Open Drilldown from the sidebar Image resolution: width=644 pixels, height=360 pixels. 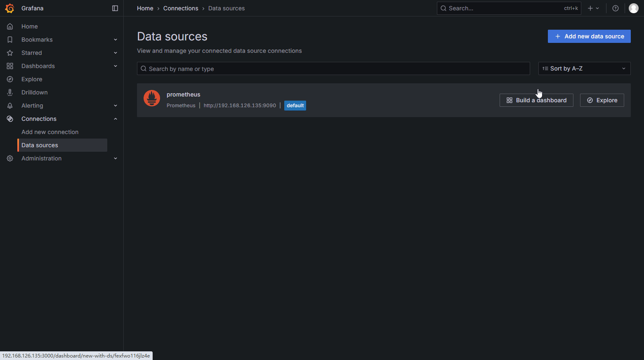(x=34, y=92)
